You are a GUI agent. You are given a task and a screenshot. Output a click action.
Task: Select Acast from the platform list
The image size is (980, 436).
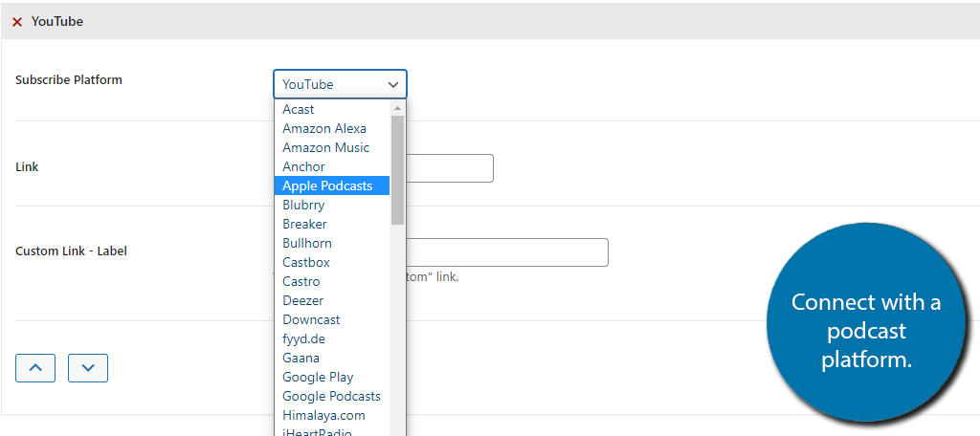pos(332,109)
